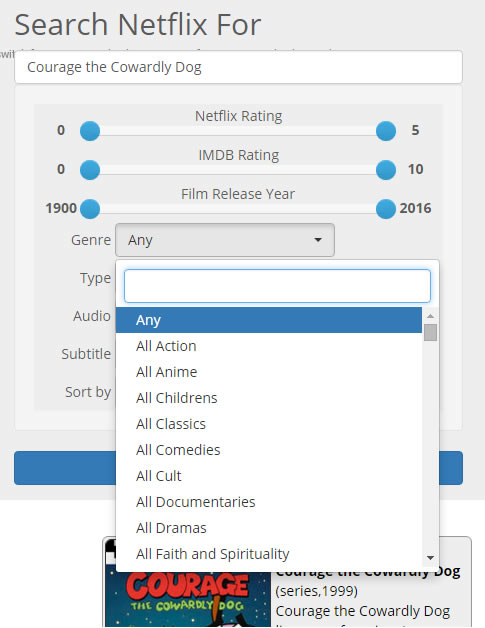Choose All Childrens genre
The width and height of the screenshot is (485, 628).
click(269, 398)
